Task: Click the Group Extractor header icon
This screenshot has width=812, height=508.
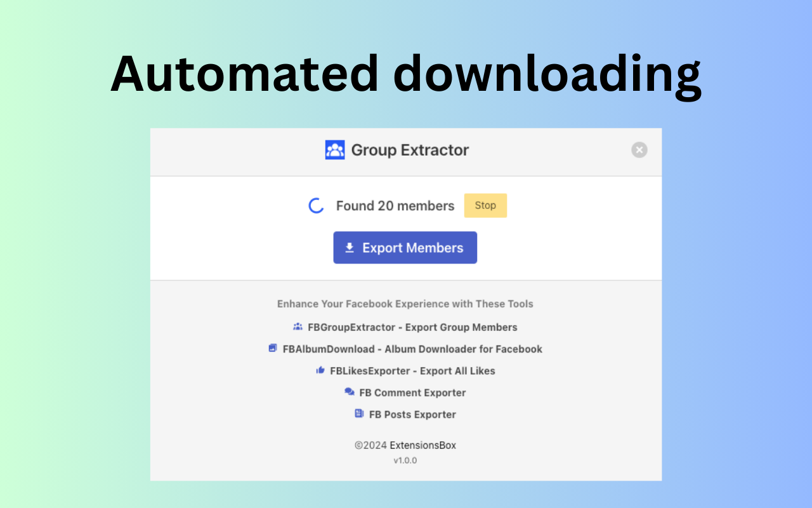Action: click(335, 150)
